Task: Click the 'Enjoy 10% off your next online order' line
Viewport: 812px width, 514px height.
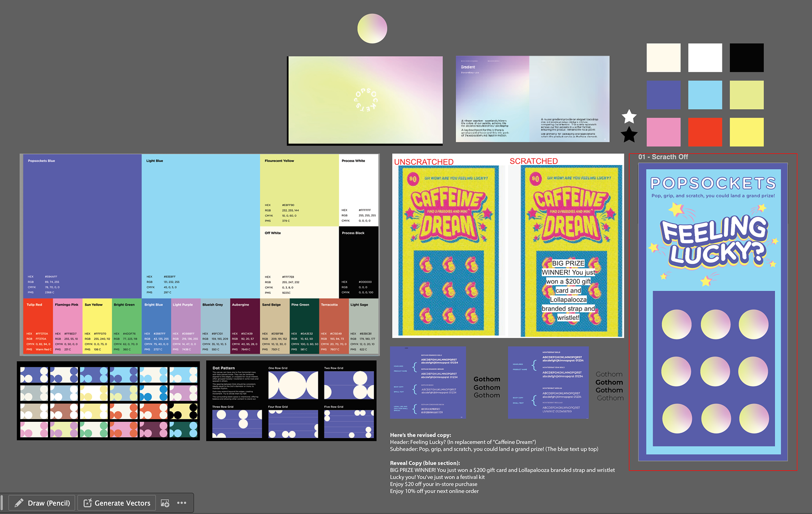Action: [434, 491]
